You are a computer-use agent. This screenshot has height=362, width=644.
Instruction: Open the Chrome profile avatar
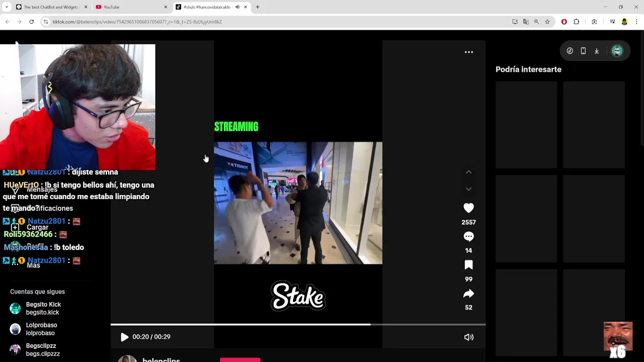624,22
